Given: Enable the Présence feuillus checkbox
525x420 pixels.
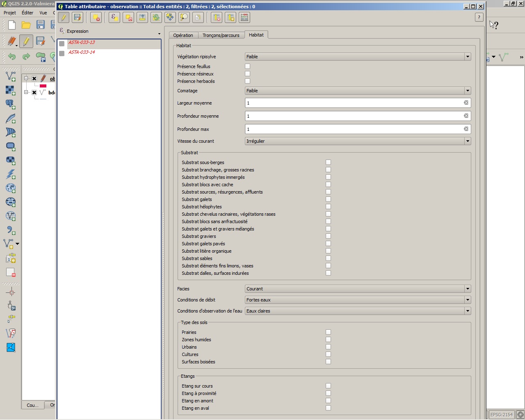Looking at the screenshot, I should coord(247,66).
